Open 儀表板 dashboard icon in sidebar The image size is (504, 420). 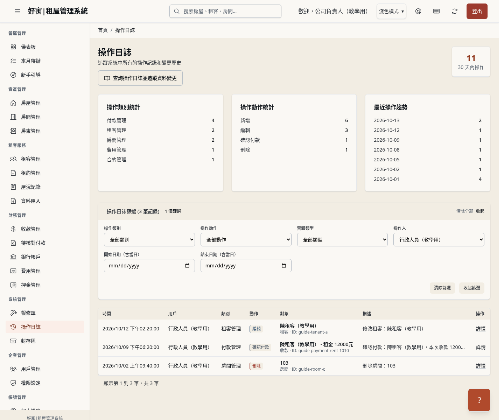click(x=13, y=47)
